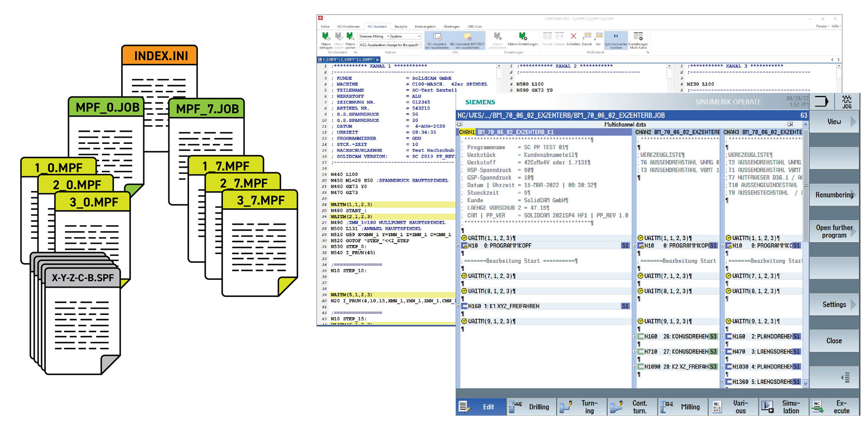This screenshot has height=434, width=868.
Task: Click the CHAN2 channel header
Action: click(x=677, y=132)
